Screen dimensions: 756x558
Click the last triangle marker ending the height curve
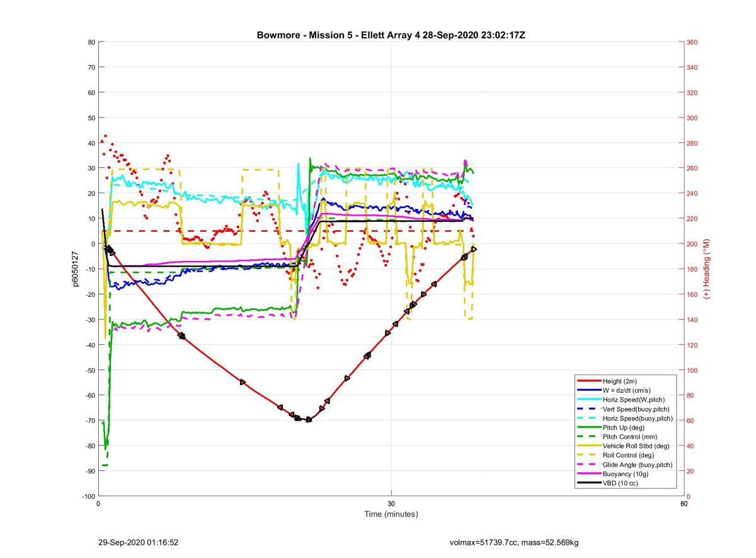(474, 249)
